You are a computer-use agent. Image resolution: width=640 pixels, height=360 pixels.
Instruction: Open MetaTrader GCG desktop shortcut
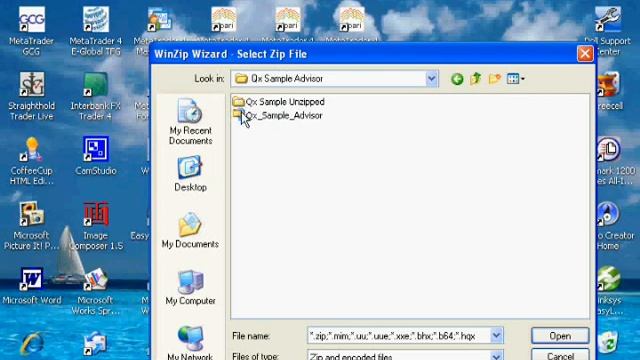click(31, 31)
